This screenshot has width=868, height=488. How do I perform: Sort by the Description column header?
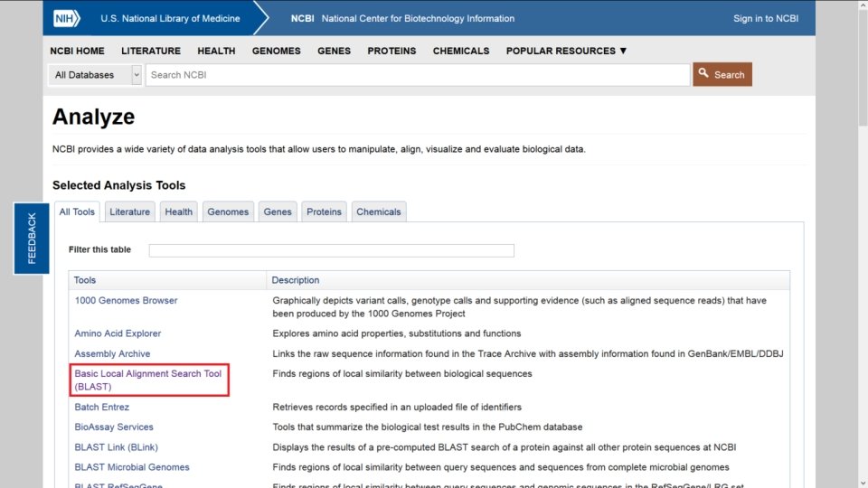tap(528, 280)
